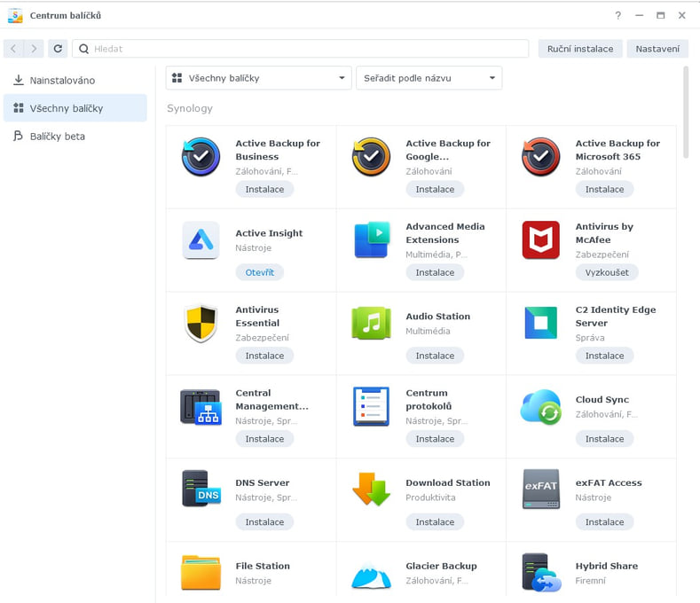700x603 pixels.
Task: Click the Audio Station title text
Action: pyautogui.click(x=438, y=316)
